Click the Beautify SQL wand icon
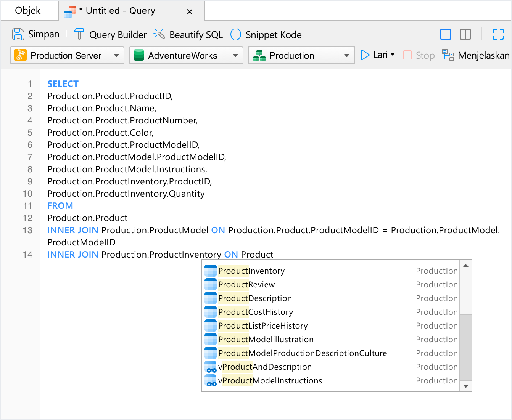The height and width of the screenshot is (420, 512). tap(159, 34)
